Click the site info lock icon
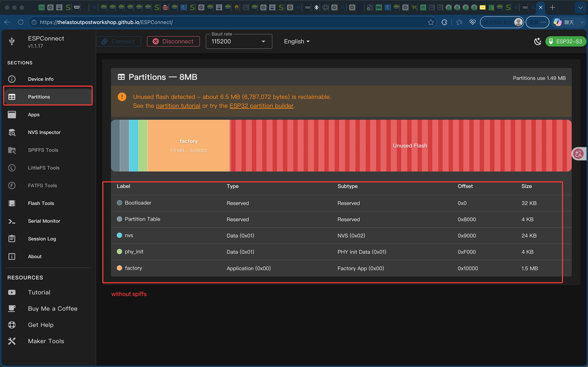The image size is (588, 367). (x=34, y=22)
